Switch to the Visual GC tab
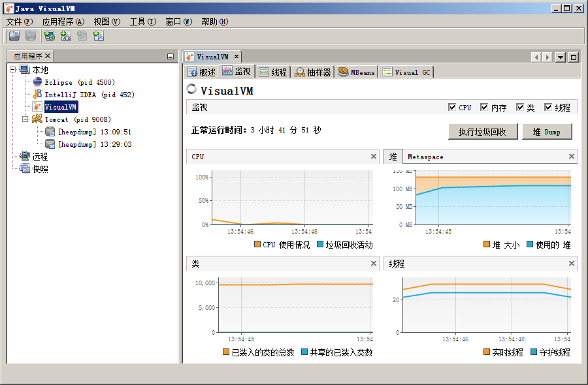This screenshot has height=385, width=588. point(406,72)
